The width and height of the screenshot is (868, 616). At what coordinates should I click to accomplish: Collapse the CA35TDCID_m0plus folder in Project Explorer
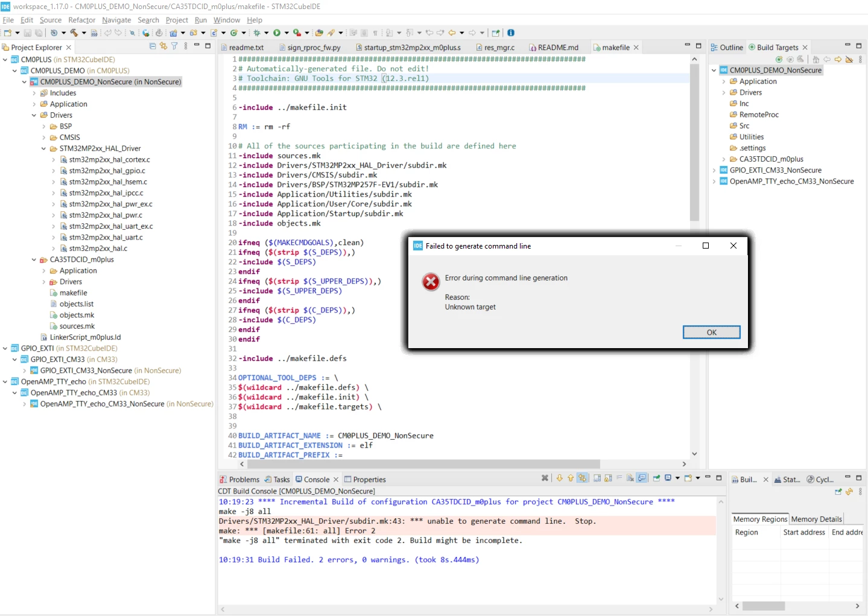coord(34,260)
